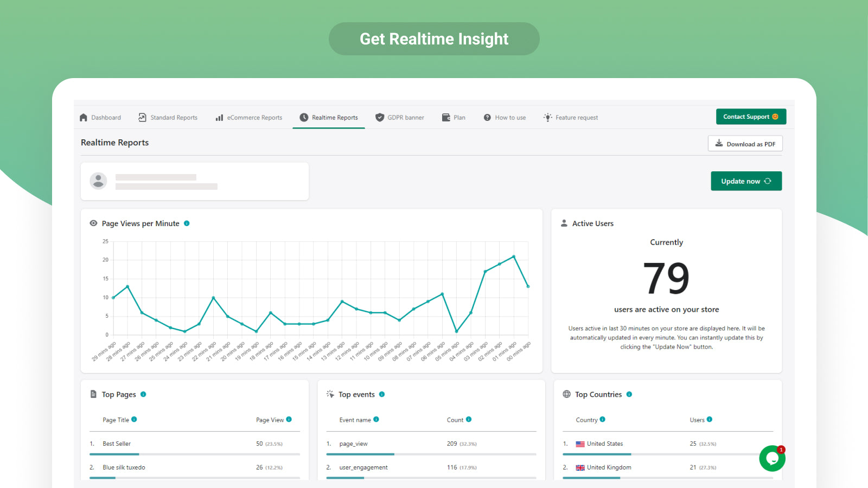The image size is (868, 488).
Task: Click the clock icon for Realtime Reports
Action: [x=303, y=117]
